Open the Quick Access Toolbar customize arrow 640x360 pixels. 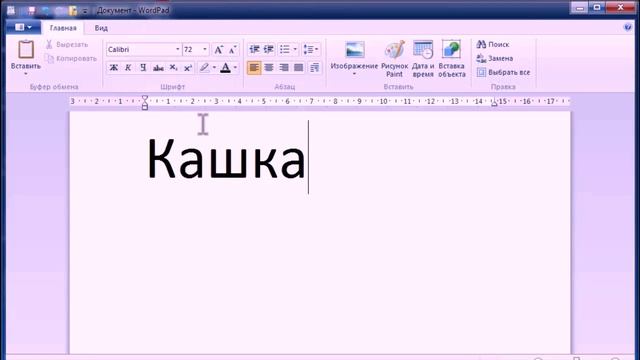coord(85,11)
